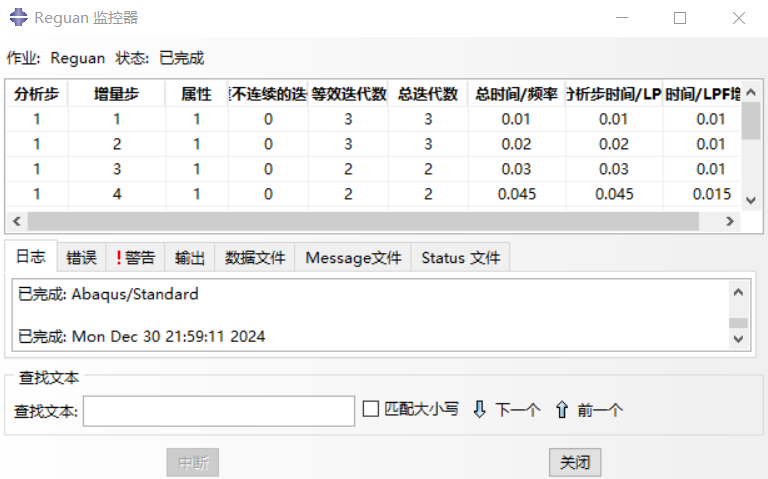Click the 总时间/频率 column header

[516, 94]
